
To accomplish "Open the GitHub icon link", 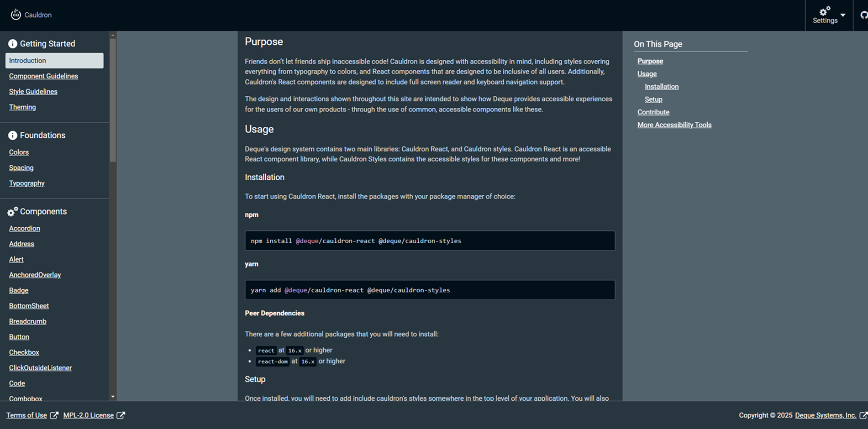I will click(863, 15).
